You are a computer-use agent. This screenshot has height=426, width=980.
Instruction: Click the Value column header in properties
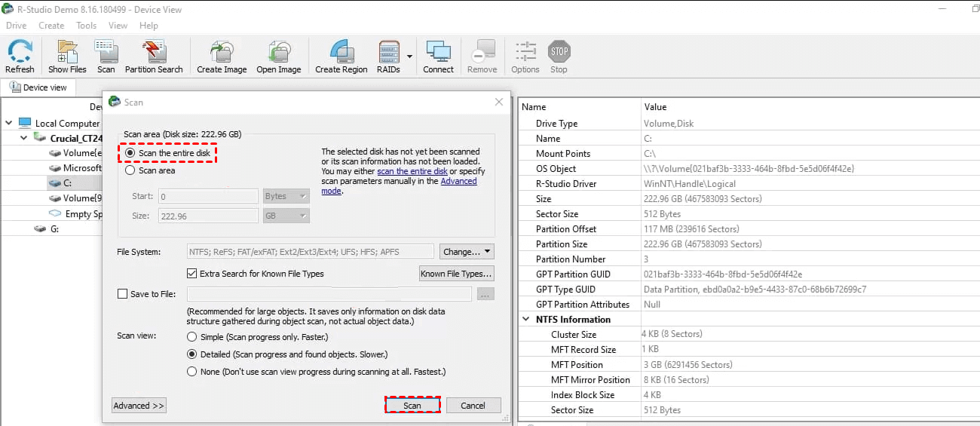pos(810,107)
